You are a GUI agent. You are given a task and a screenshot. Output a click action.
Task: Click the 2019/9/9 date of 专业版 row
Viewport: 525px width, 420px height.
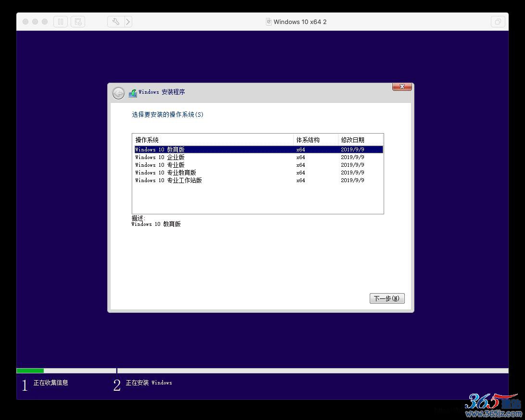click(x=352, y=165)
